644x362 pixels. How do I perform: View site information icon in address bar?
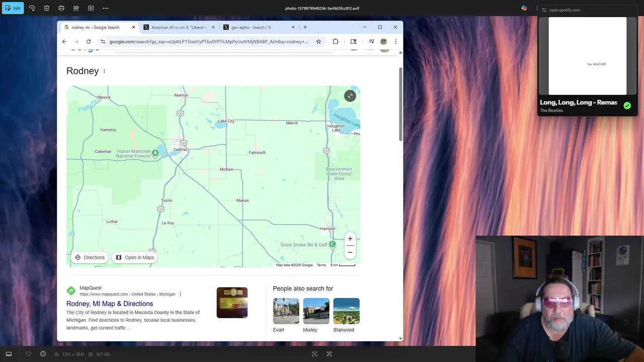(103, 42)
